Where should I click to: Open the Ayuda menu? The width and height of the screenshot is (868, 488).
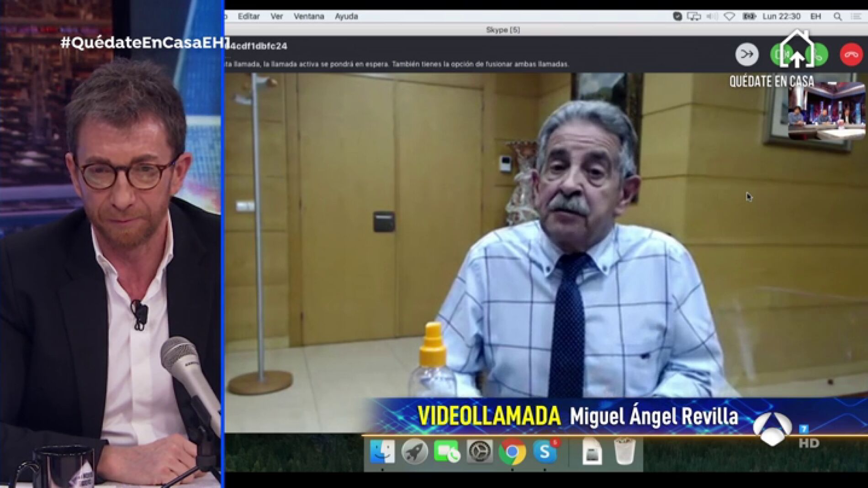(346, 16)
